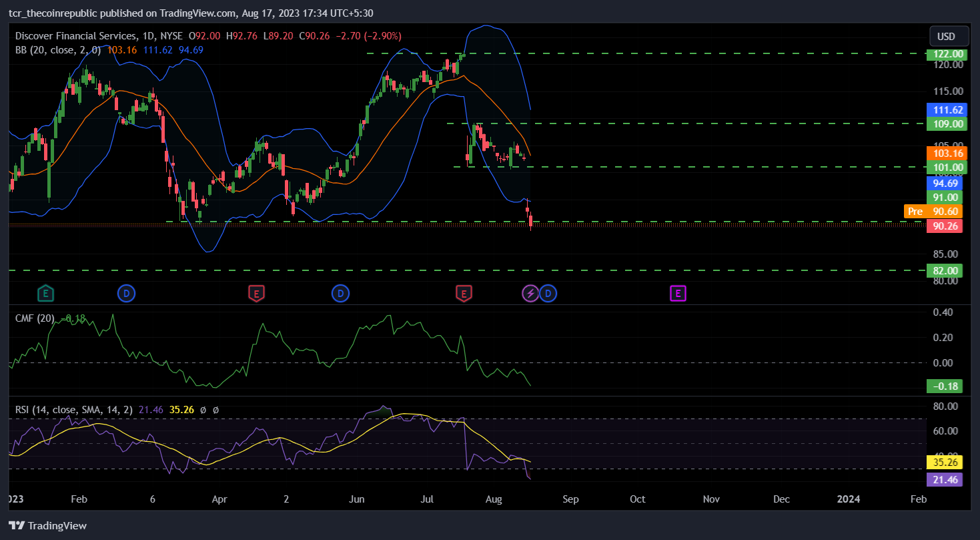Open the RSI (14, close, SMA, 14, 2) legend

tap(75, 409)
